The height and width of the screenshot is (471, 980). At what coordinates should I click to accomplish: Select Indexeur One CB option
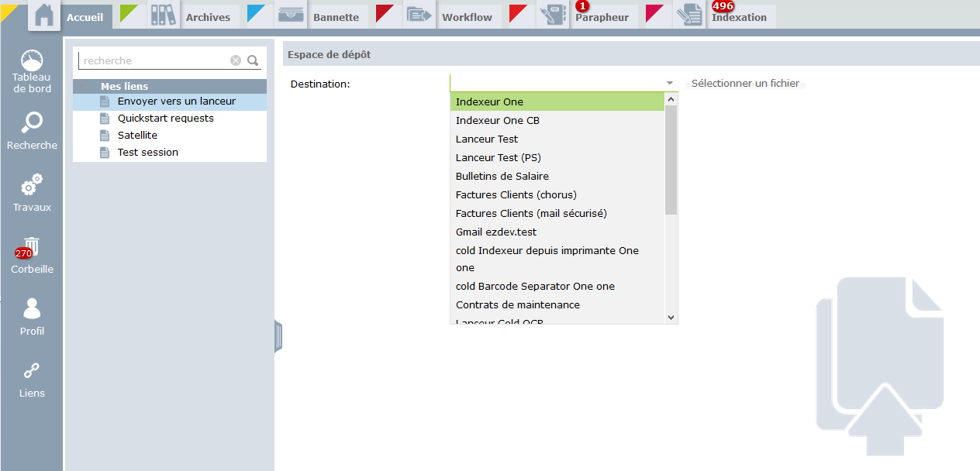point(498,121)
